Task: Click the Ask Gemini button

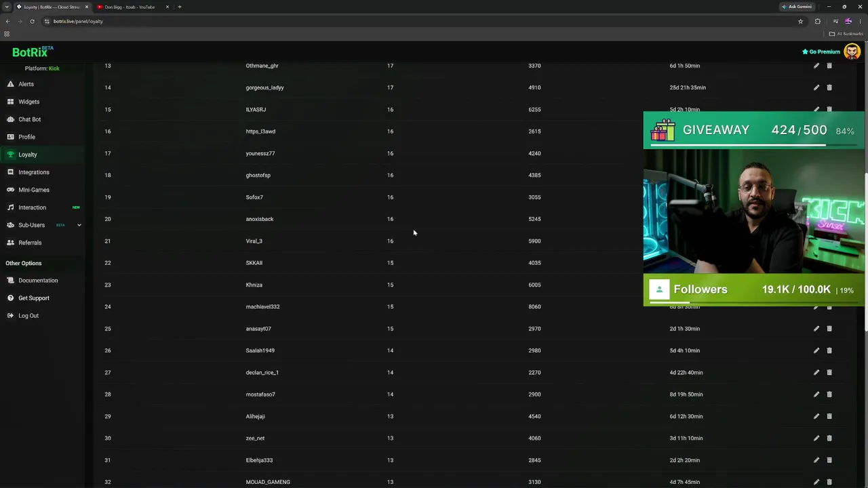Action: pos(796,7)
